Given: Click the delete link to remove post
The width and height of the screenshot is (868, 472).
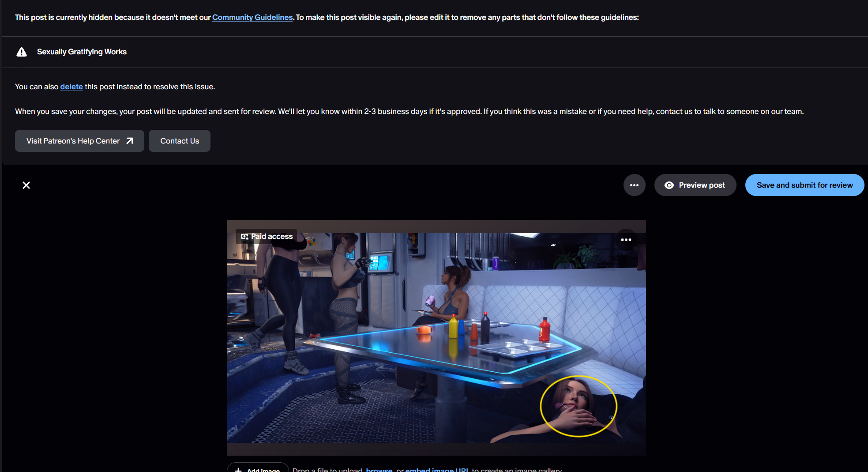Looking at the screenshot, I should point(71,87).
